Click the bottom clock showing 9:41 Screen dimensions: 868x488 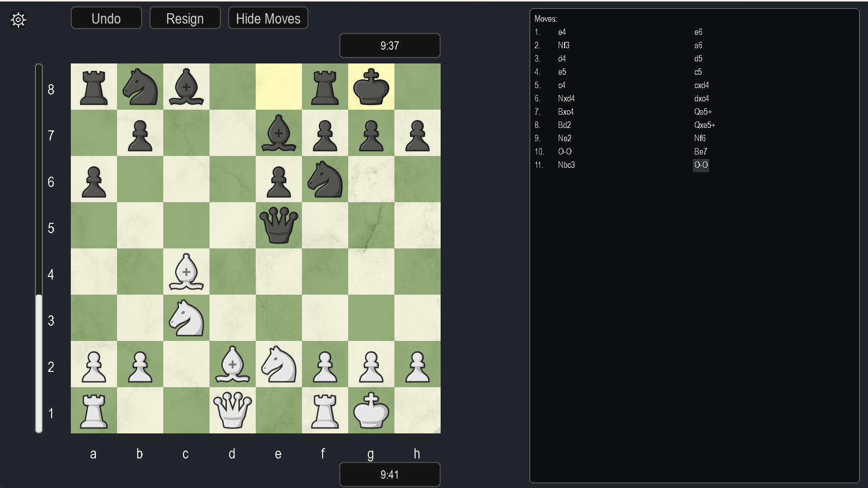[389, 475]
